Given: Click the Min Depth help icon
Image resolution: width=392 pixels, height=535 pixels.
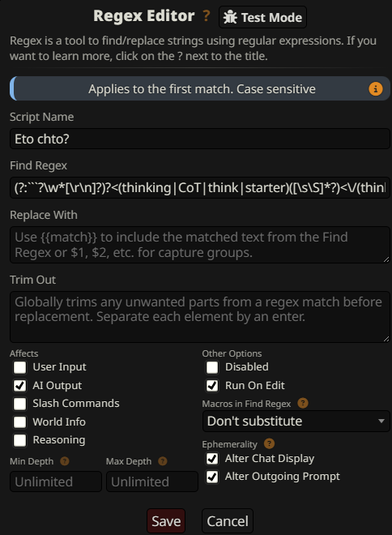Looking at the screenshot, I should click(65, 461).
